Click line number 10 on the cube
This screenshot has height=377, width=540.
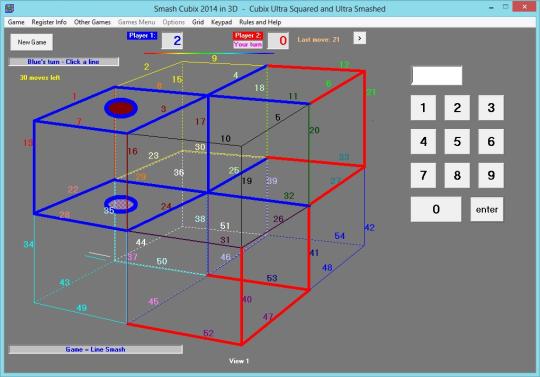(x=226, y=138)
